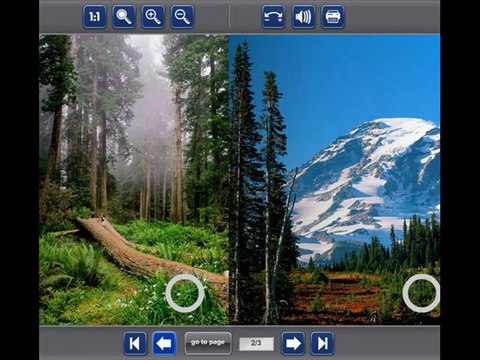Open the foggy forest left page image

point(134,179)
